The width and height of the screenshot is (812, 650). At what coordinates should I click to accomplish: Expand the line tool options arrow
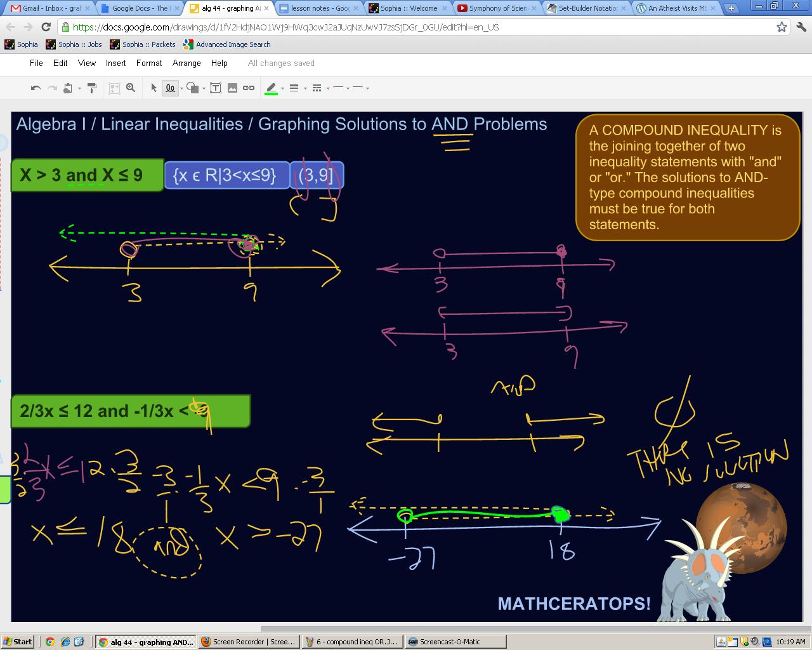[181, 88]
